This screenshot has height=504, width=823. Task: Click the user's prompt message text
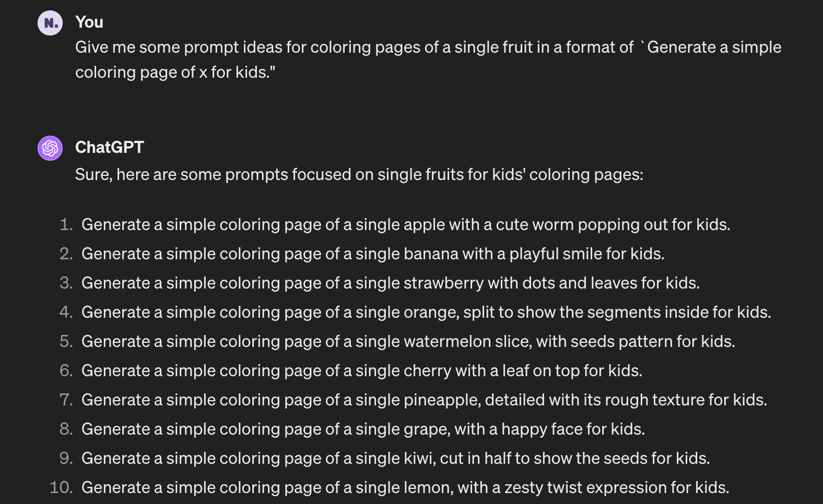(x=428, y=59)
